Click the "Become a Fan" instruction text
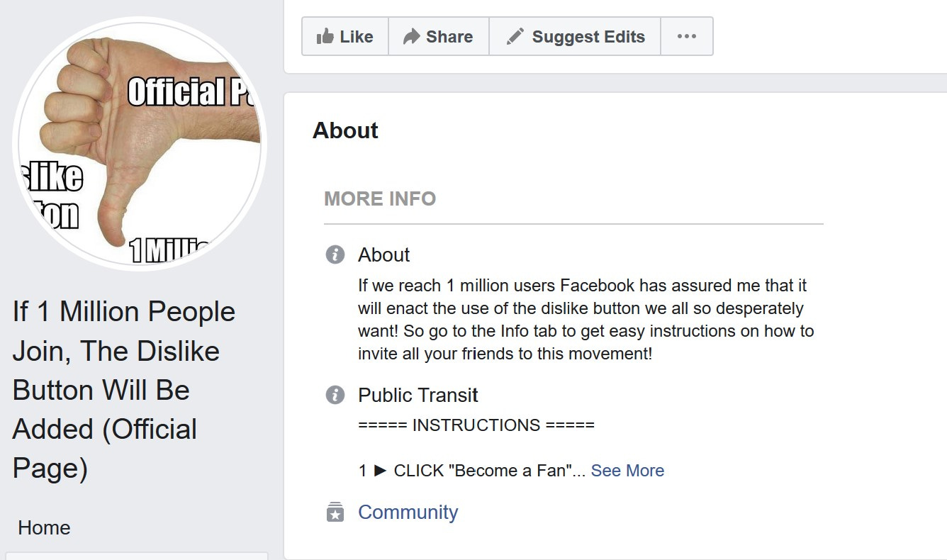This screenshot has width=947, height=560. (489, 471)
